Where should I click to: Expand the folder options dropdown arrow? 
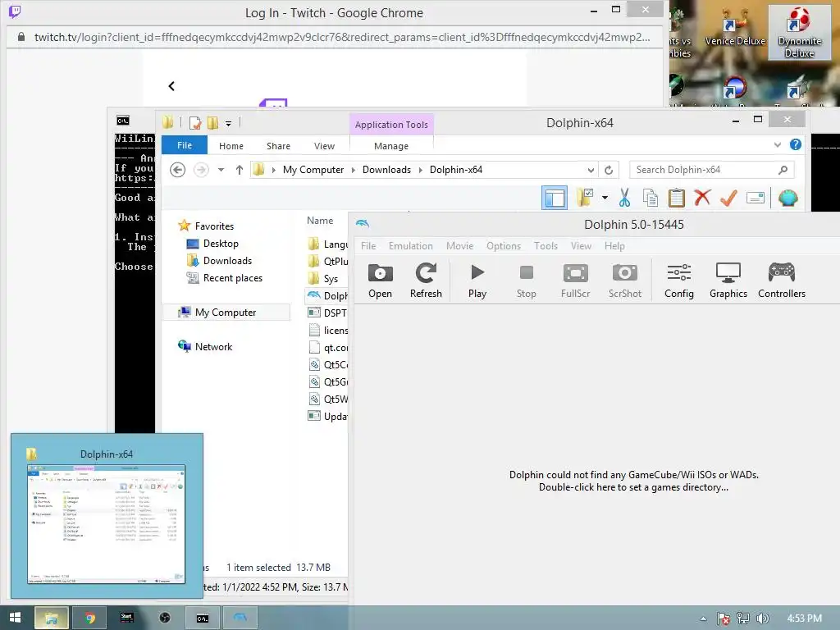click(x=605, y=198)
